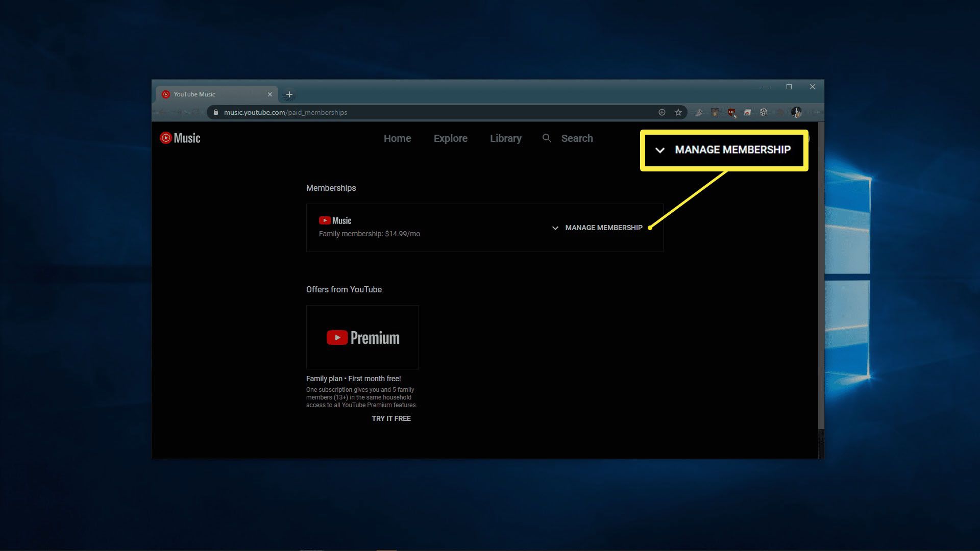Open the Library section
Screen dimensions: 980x551
(x=505, y=138)
